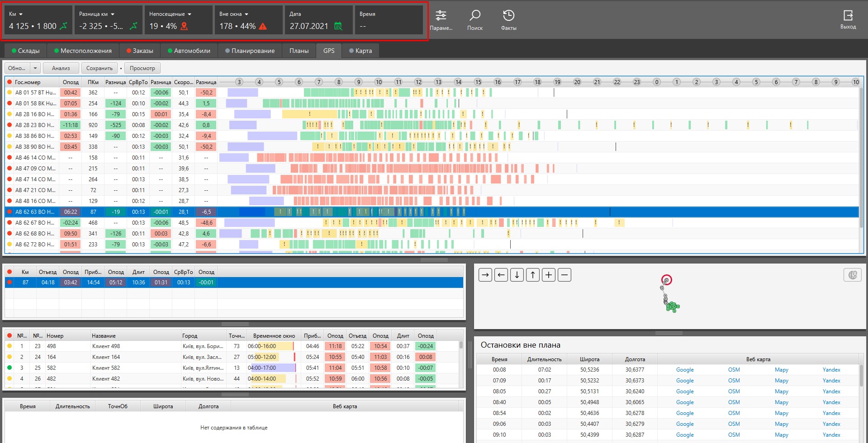Open the calendar icon next to 27.07.2021
This screenshot has width=868, height=443.
click(338, 26)
